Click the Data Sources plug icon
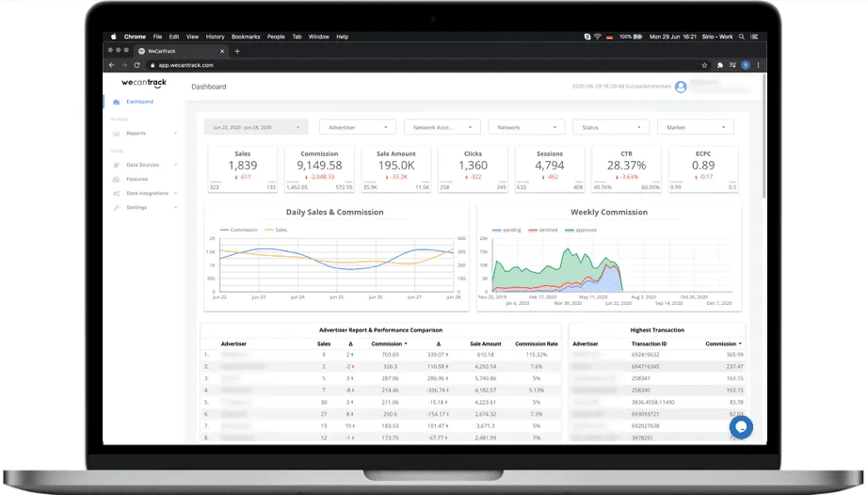 point(116,165)
